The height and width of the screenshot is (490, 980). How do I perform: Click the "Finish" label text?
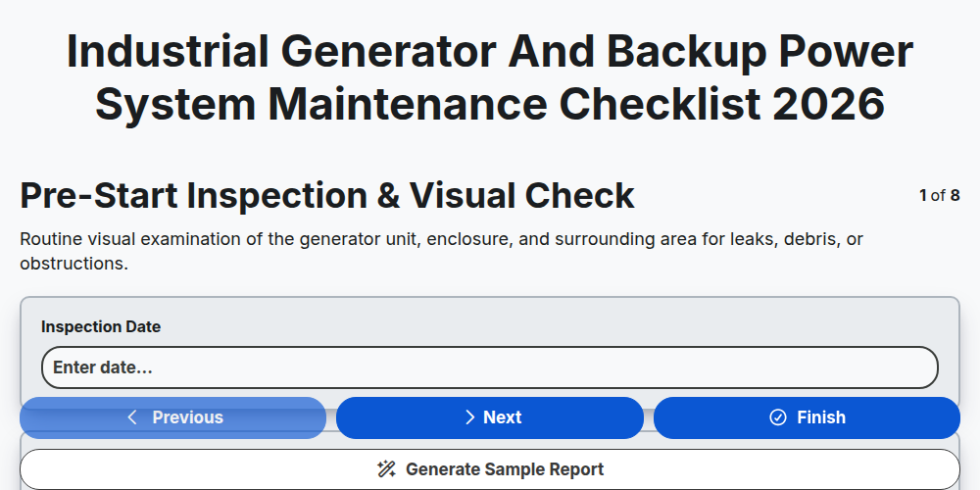coord(821,417)
